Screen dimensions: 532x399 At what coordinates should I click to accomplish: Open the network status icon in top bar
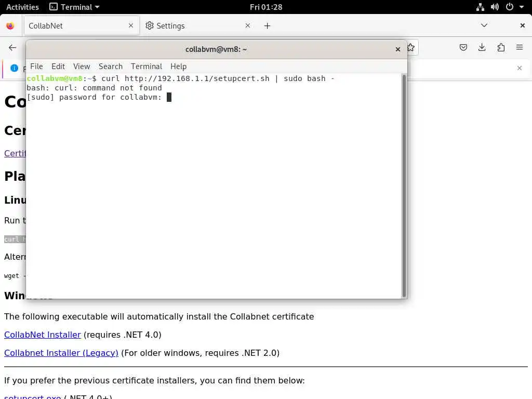(x=480, y=7)
